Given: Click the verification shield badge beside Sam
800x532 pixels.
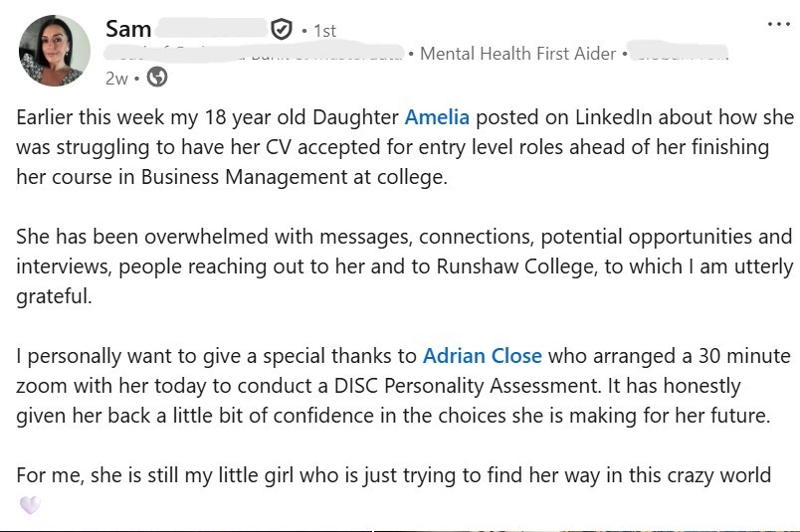Looking at the screenshot, I should pyautogui.click(x=282, y=30).
